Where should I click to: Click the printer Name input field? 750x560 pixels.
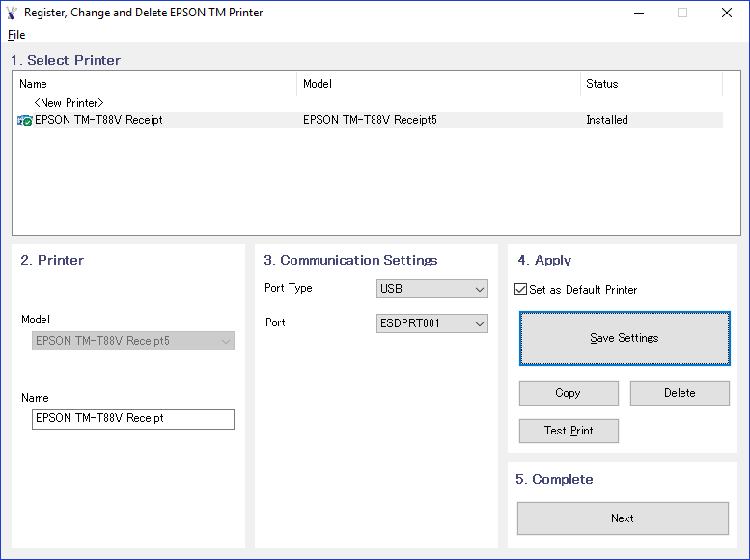[x=133, y=419]
